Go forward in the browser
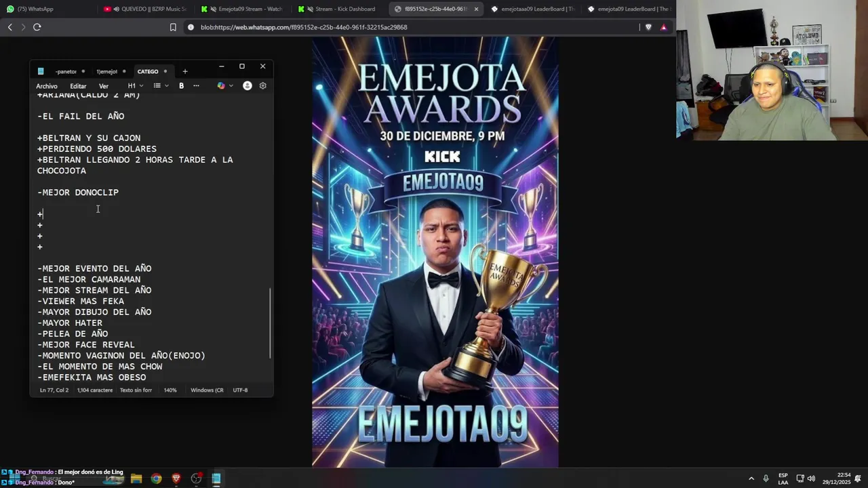The width and height of the screenshot is (868, 488). coord(23,27)
